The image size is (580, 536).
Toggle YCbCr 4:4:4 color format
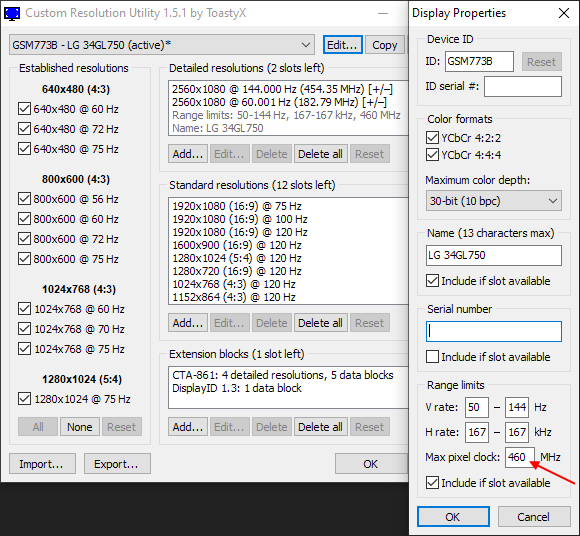coord(432,154)
